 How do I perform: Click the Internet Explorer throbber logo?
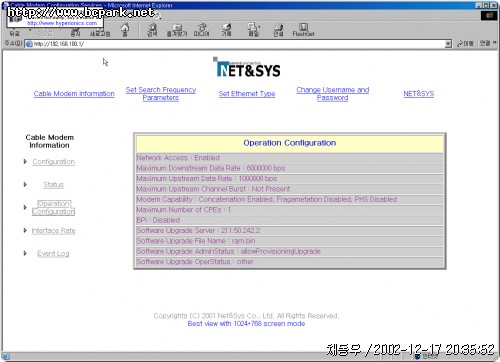(x=489, y=15)
